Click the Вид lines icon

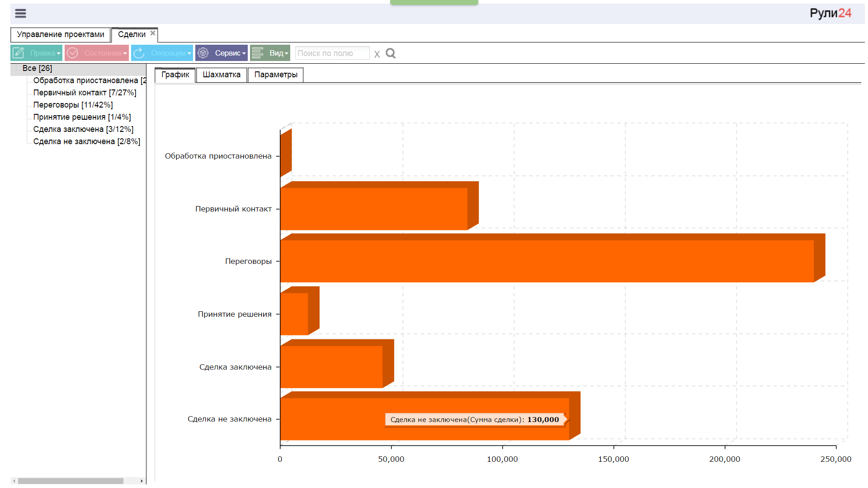[258, 53]
